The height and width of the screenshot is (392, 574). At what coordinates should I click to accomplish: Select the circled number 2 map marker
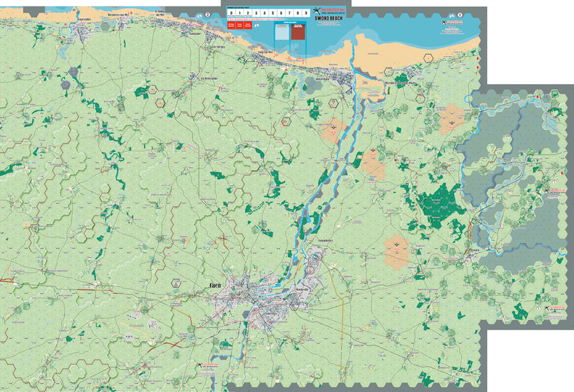coord(207,15)
